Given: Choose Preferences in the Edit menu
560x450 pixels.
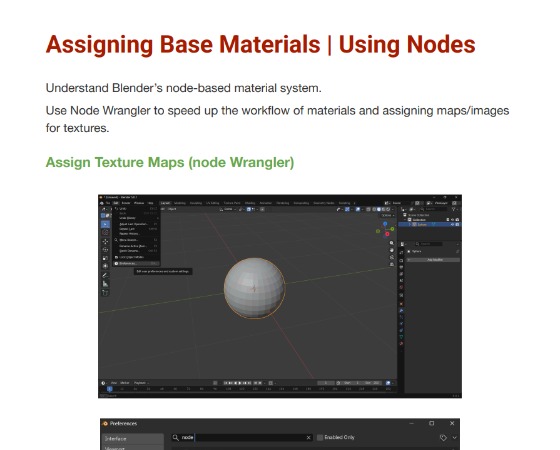Looking at the screenshot, I should [x=136, y=264].
